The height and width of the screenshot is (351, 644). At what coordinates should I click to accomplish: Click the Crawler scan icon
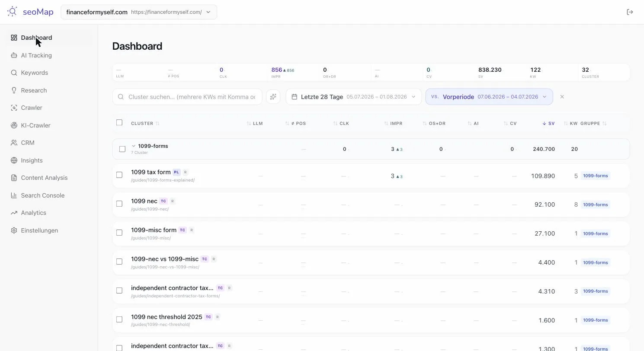point(14,108)
